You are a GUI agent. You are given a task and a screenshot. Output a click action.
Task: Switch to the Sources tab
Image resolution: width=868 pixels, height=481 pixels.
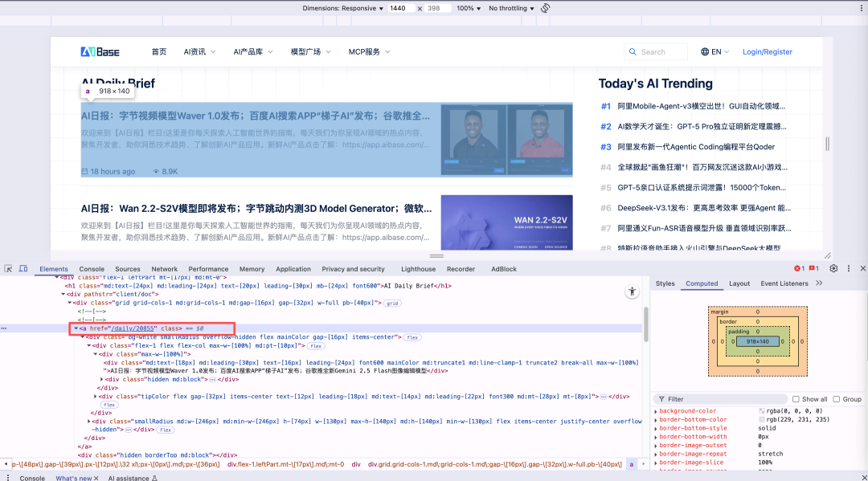(127, 269)
